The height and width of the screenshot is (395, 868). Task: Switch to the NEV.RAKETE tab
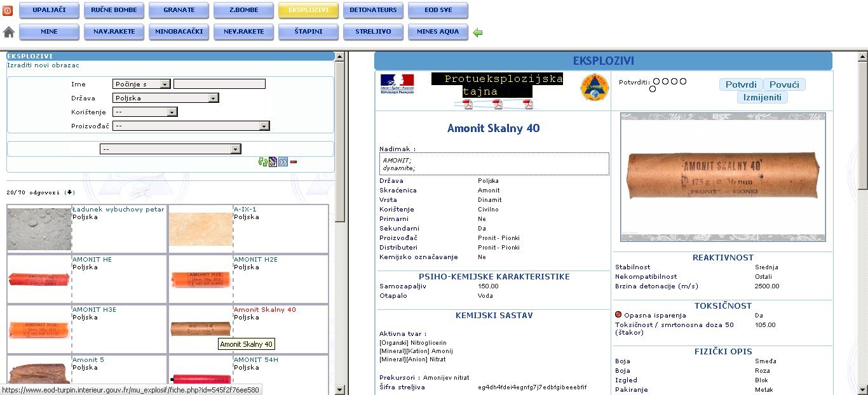point(244,32)
